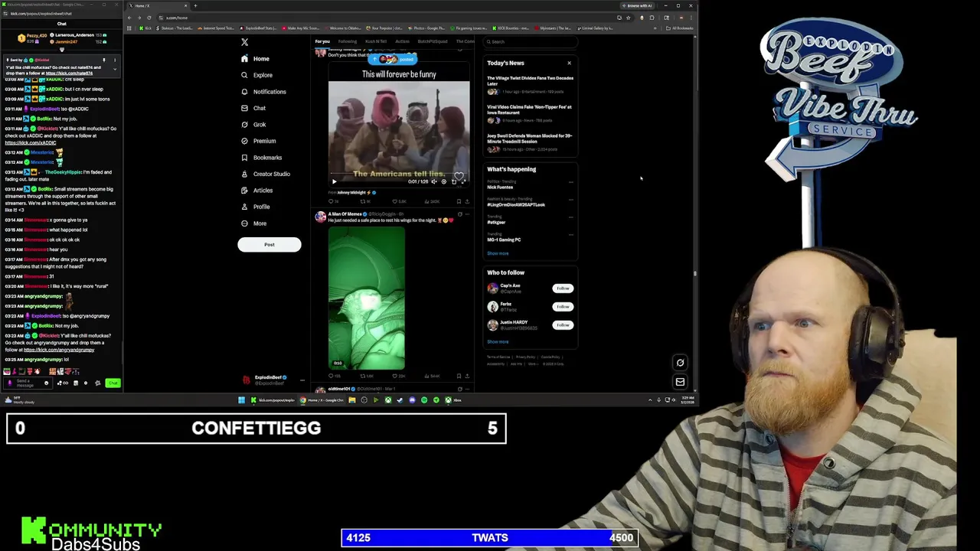980x551 pixels.
Task: Play the 'This will forever be funny' video
Action: 334,182
